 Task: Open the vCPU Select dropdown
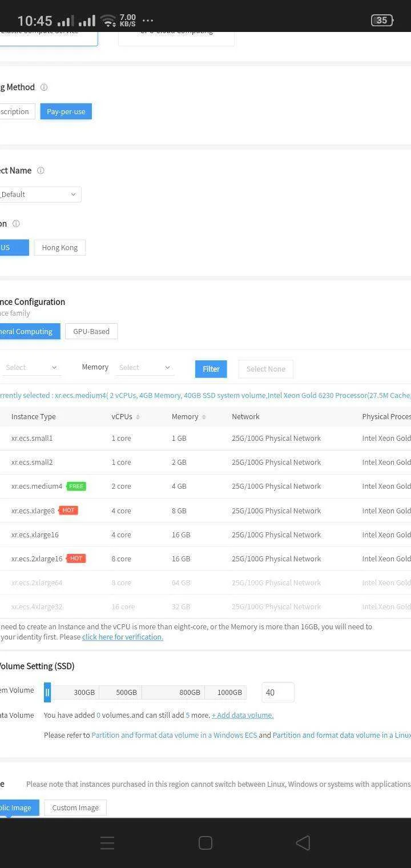[x=31, y=367]
